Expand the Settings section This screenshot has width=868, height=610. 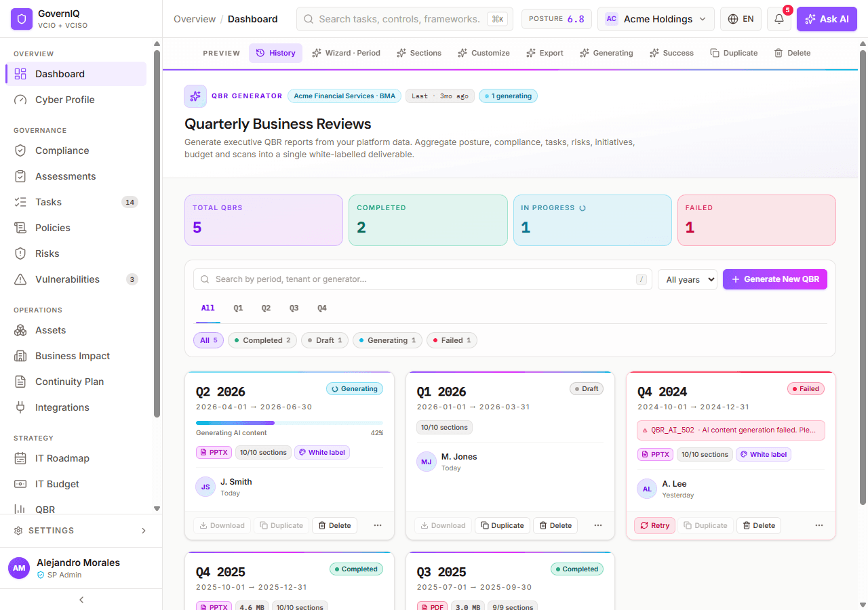[x=81, y=531]
